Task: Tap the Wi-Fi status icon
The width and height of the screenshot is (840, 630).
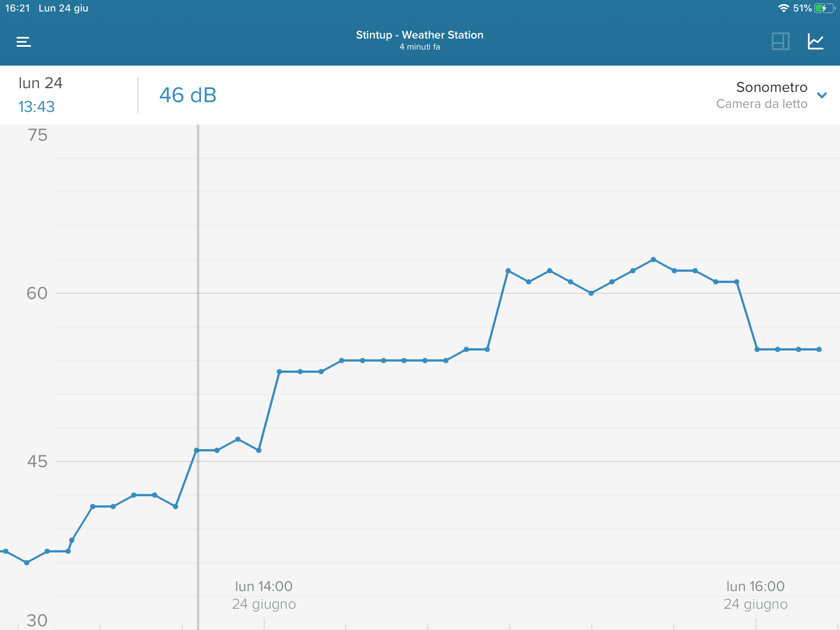Action: pyautogui.click(x=783, y=8)
